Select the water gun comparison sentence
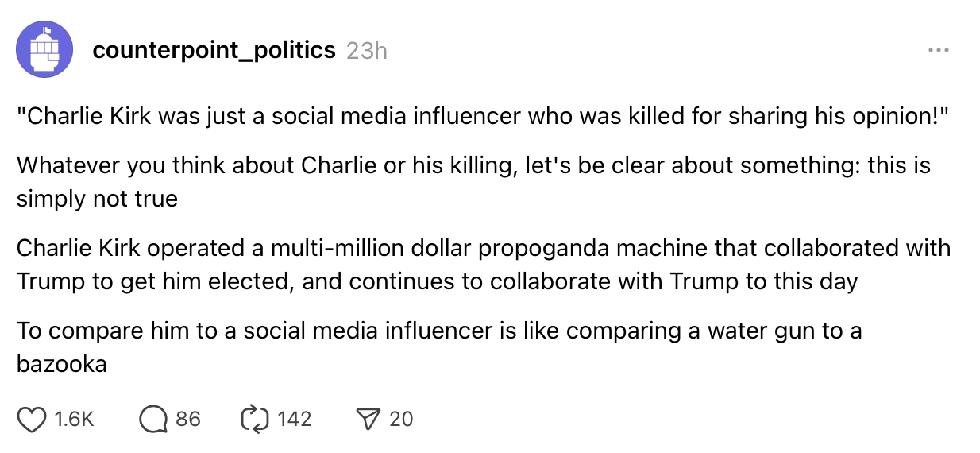Screen dimensions: 980x453 point(439,347)
